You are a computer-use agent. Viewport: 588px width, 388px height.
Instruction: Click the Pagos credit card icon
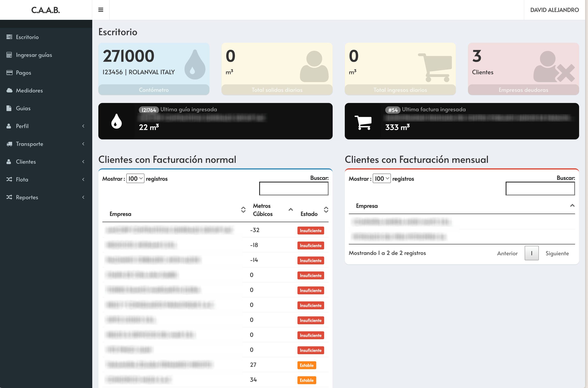tap(9, 72)
